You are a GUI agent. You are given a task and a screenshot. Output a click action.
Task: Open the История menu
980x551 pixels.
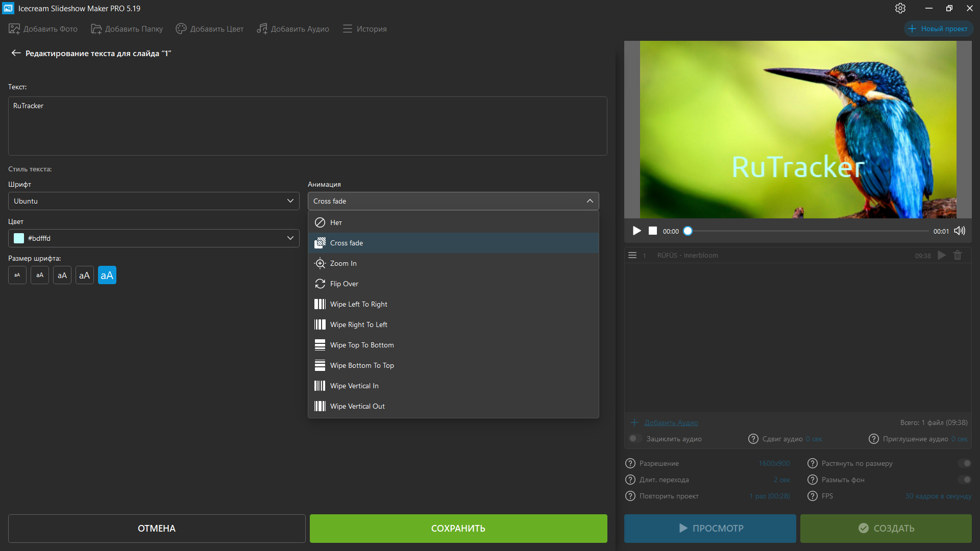click(364, 29)
